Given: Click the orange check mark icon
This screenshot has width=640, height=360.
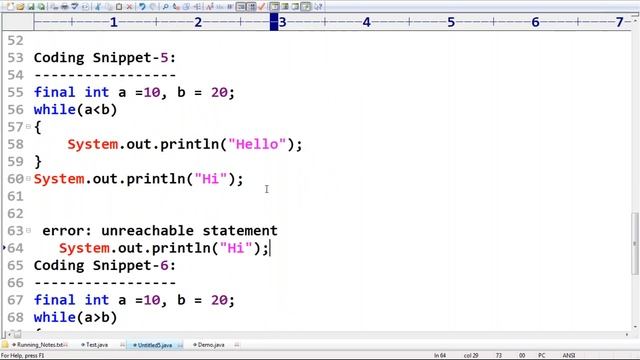Looking at the screenshot, I should 262,7.
